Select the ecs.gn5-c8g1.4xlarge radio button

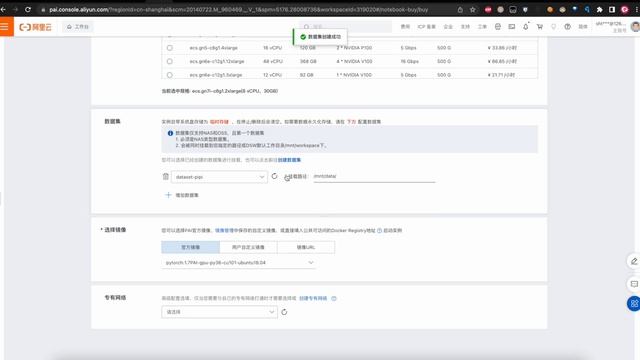coord(170,48)
